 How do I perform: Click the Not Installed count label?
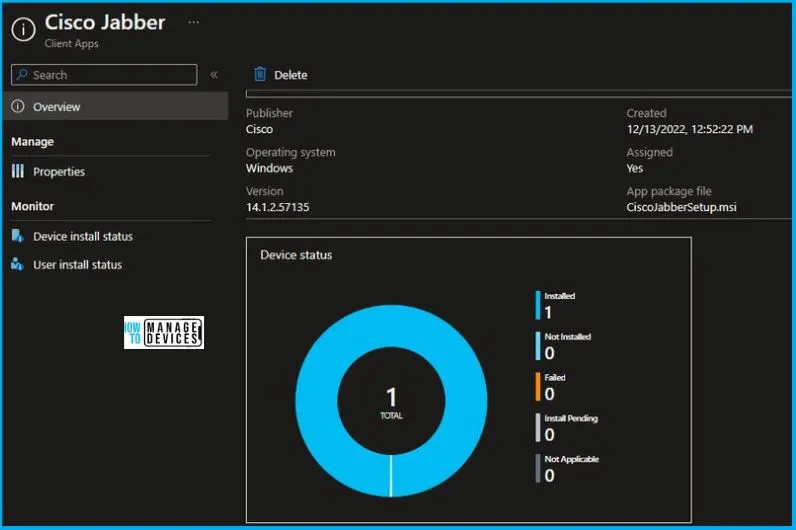(x=568, y=337)
